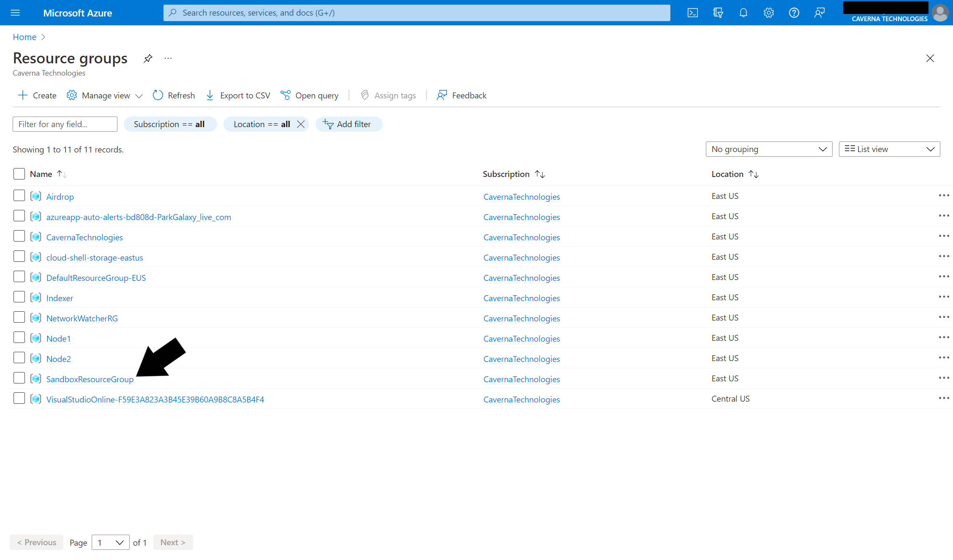Click the Feedback icon
Viewport: 953px width, 560px height.
[441, 95]
